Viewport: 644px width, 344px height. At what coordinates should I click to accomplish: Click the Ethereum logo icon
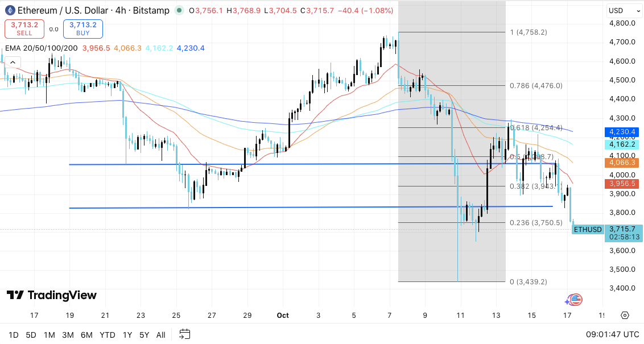pyautogui.click(x=9, y=10)
